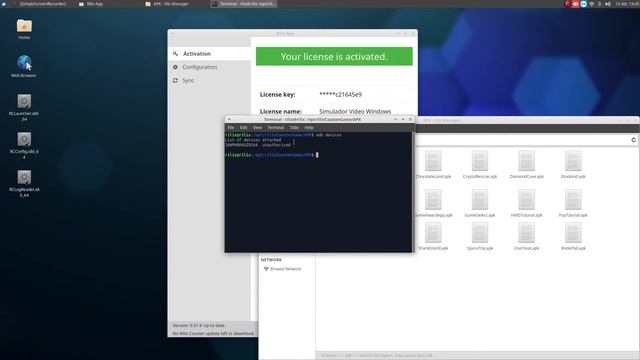Click the blue round TeamViewer-like tray icon

click(x=583, y=4)
